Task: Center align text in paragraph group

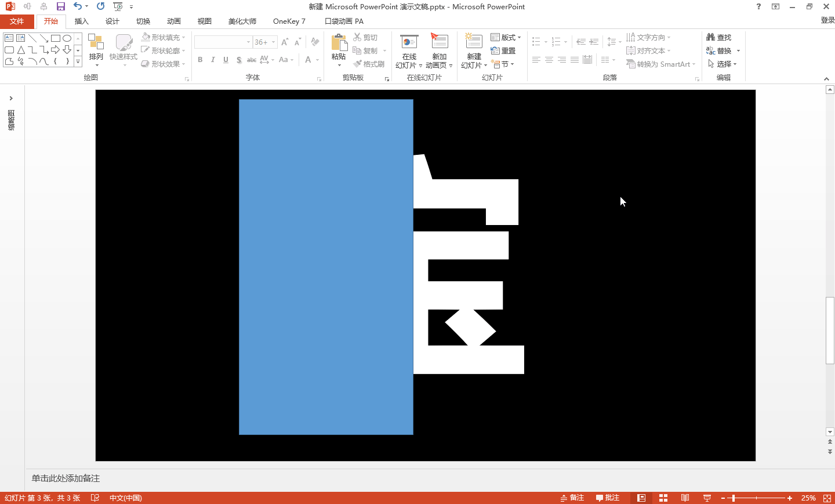Action: [549, 60]
